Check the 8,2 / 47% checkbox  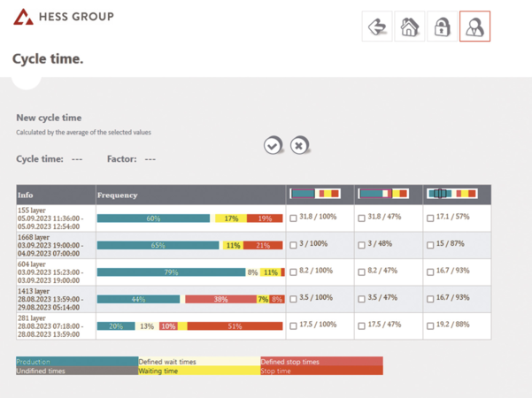point(362,272)
